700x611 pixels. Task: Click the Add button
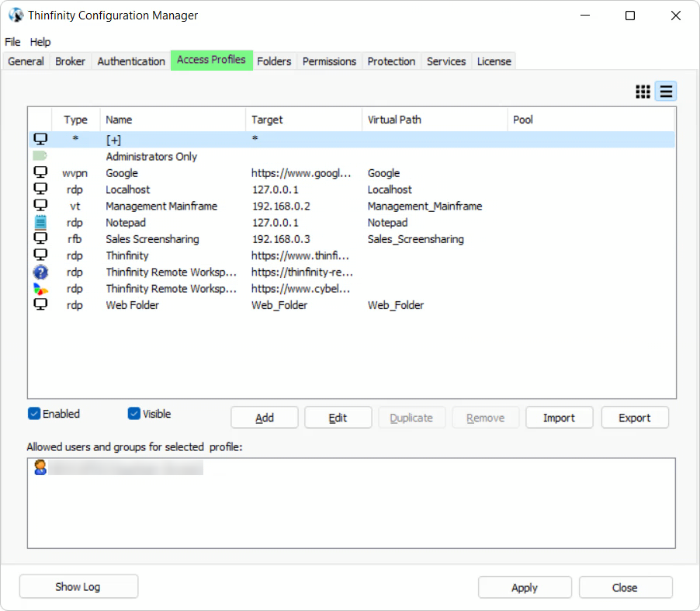click(x=265, y=418)
